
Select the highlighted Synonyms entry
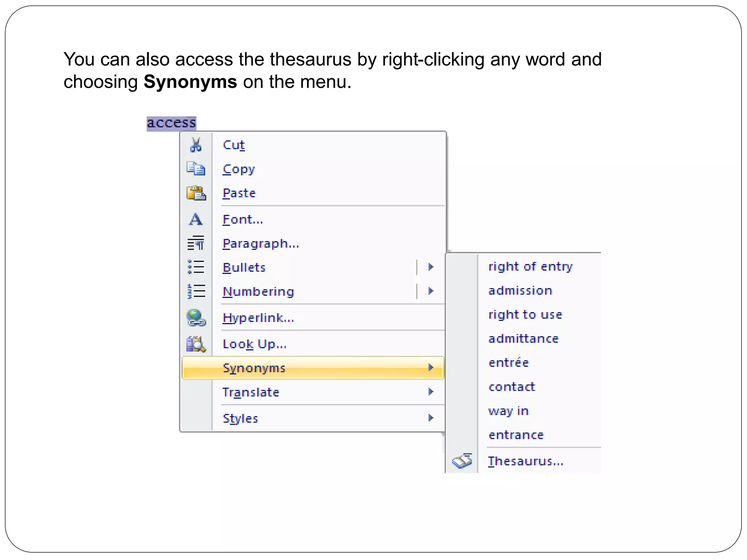click(x=313, y=368)
